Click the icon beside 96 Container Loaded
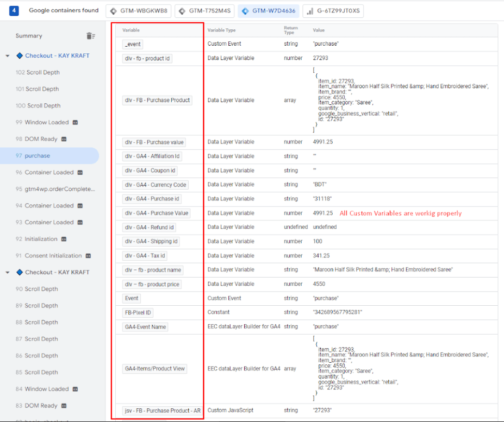Image resolution: width=504 pixels, height=422 pixels. pos(80,173)
